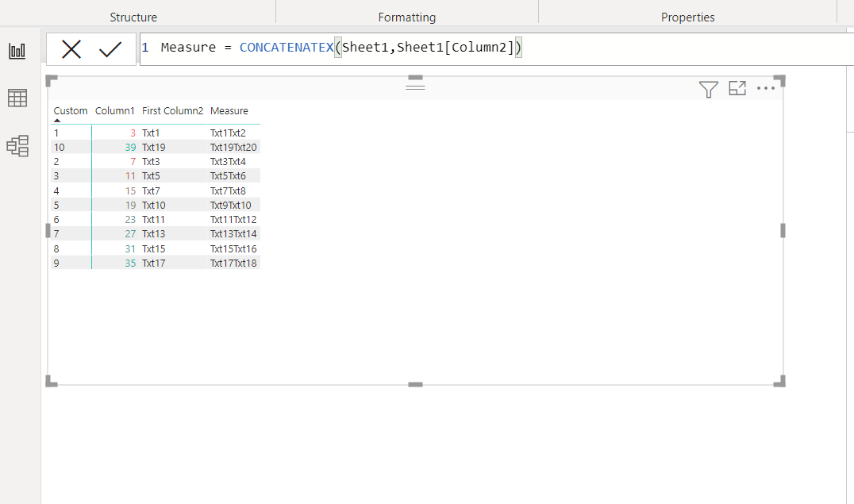Select the Properties ribbon group label
This screenshot has width=854, height=504.
tap(688, 17)
